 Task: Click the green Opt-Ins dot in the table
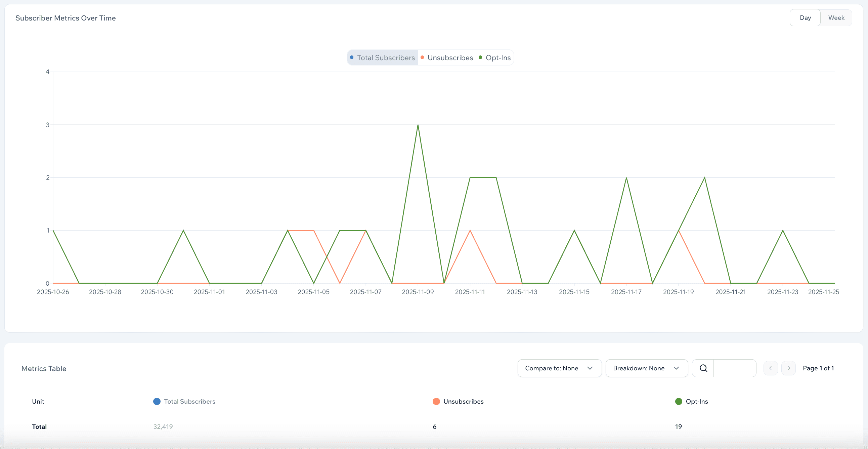pyautogui.click(x=678, y=402)
